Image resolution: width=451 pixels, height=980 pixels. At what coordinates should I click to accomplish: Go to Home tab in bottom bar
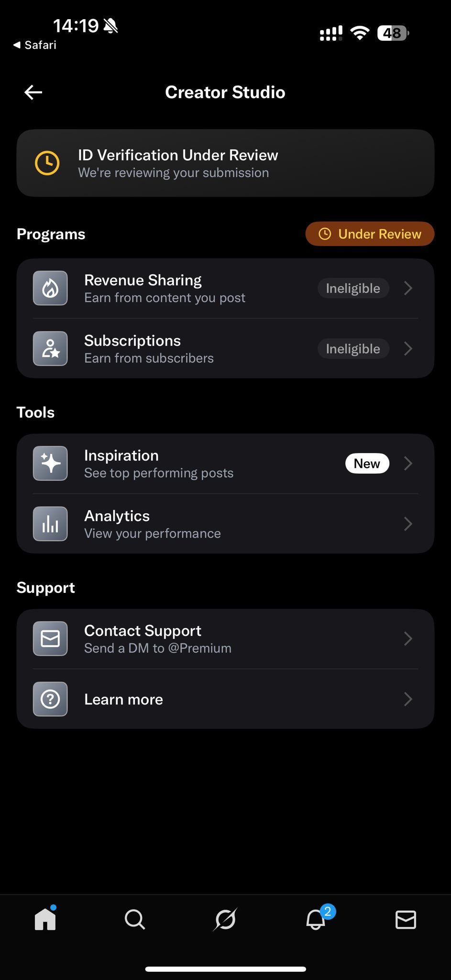[x=45, y=918]
